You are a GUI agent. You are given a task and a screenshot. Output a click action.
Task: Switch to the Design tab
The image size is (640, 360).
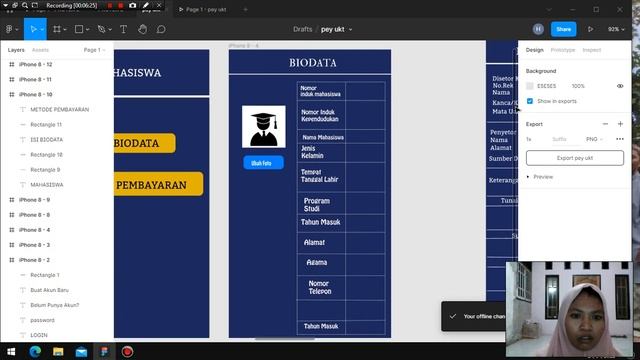pos(534,50)
